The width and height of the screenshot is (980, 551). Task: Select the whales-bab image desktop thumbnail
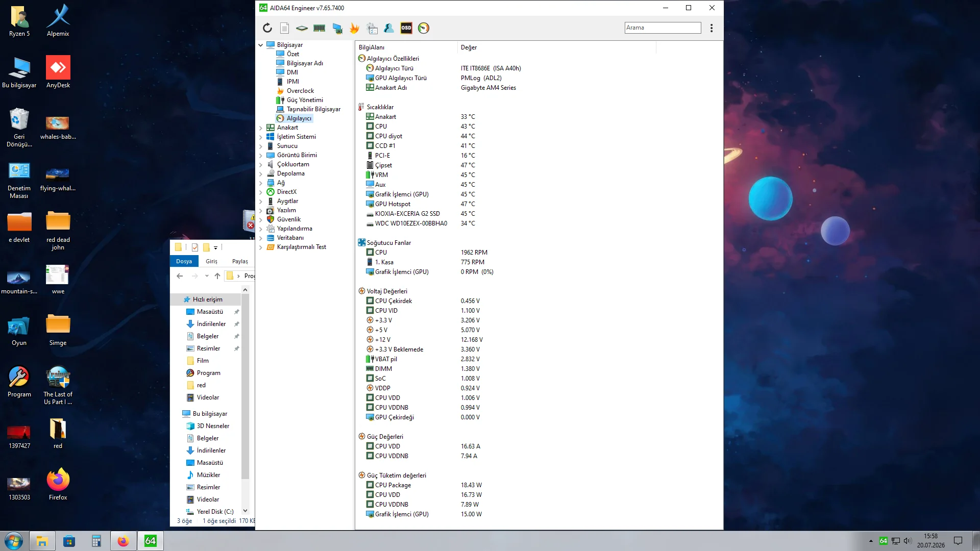(x=58, y=128)
